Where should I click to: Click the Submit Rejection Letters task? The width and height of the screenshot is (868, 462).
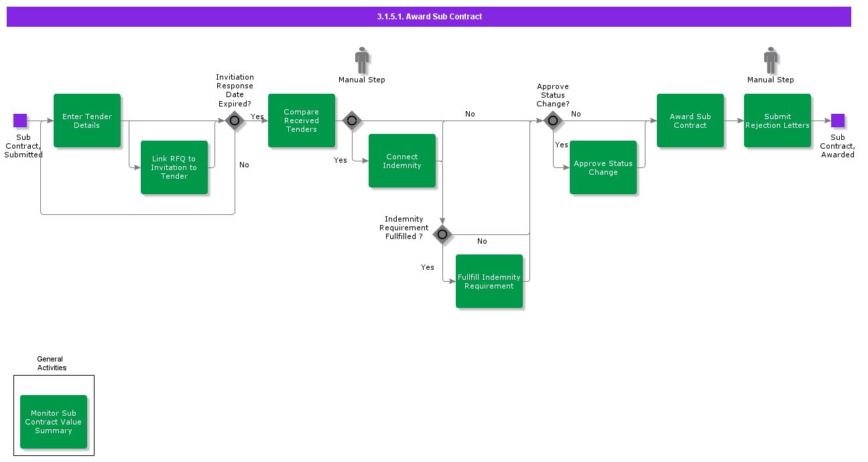click(x=778, y=121)
